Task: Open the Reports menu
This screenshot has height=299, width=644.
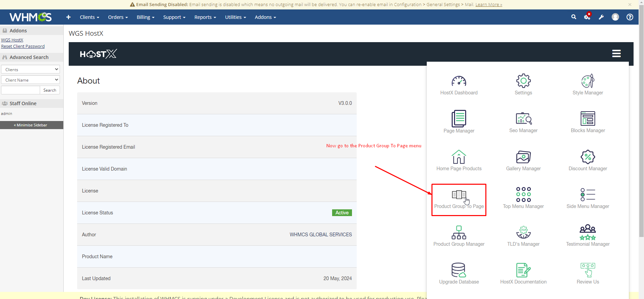Action: (205, 17)
